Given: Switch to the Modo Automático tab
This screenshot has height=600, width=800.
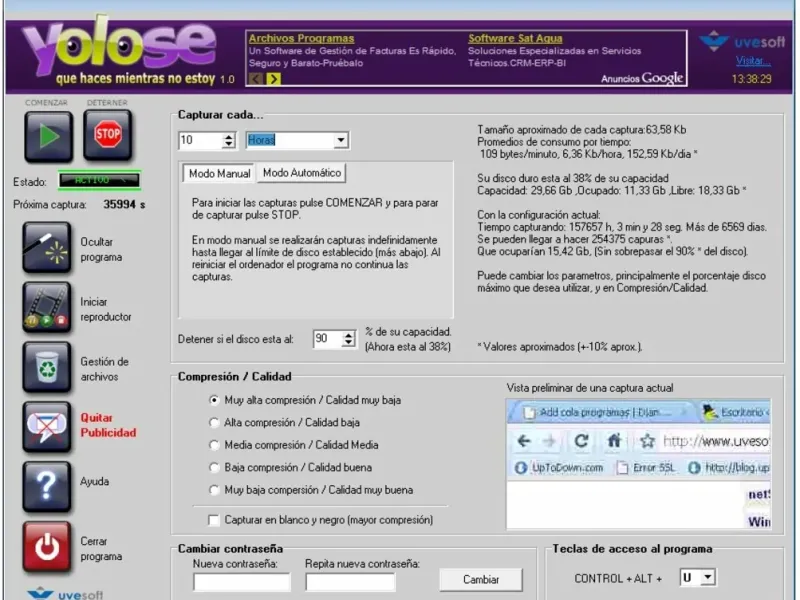Looking at the screenshot, I should 302,173.
